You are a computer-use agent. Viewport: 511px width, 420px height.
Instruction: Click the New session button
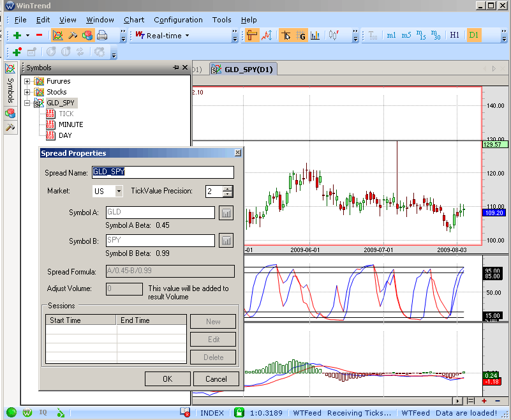pos(213,322)
